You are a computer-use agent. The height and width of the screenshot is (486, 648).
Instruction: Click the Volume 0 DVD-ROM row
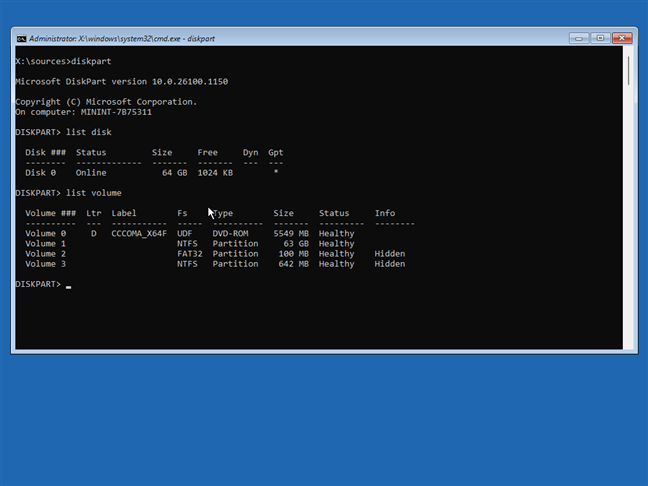[x=200, y=233]
